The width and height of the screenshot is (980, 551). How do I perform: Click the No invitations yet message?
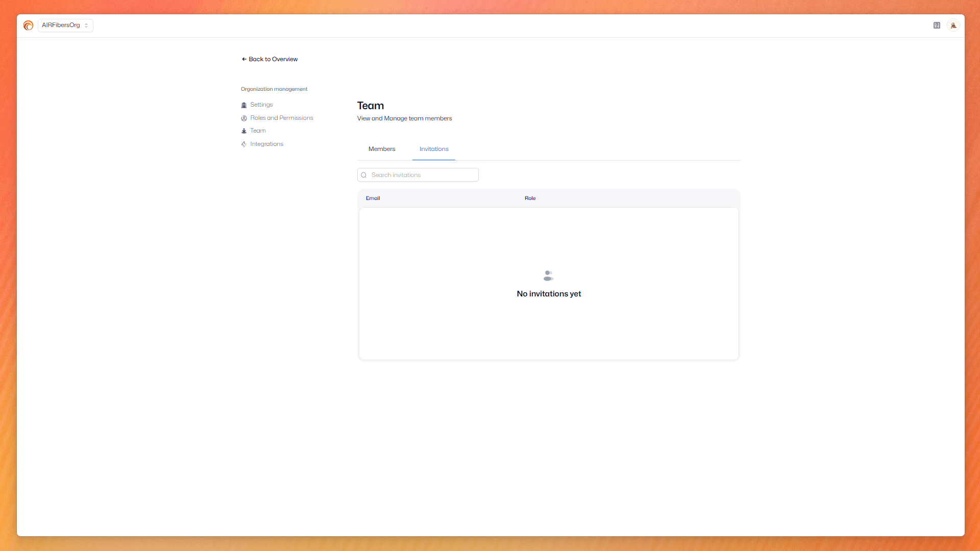tap(549, 294)
